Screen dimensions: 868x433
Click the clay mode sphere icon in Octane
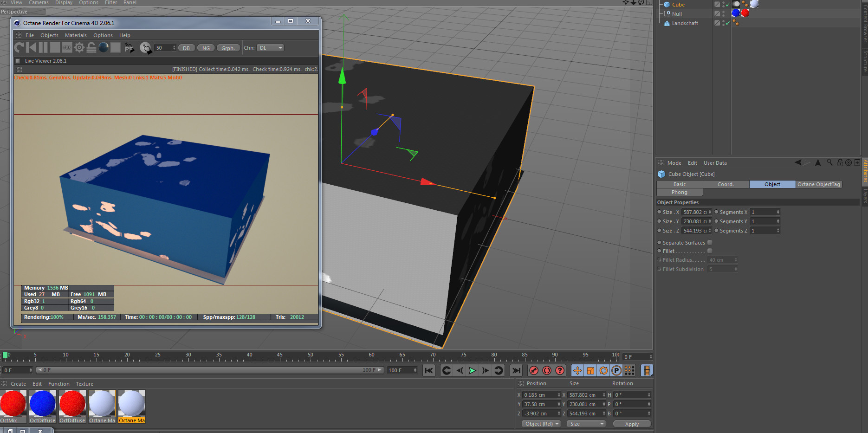[x=104, y=47]
